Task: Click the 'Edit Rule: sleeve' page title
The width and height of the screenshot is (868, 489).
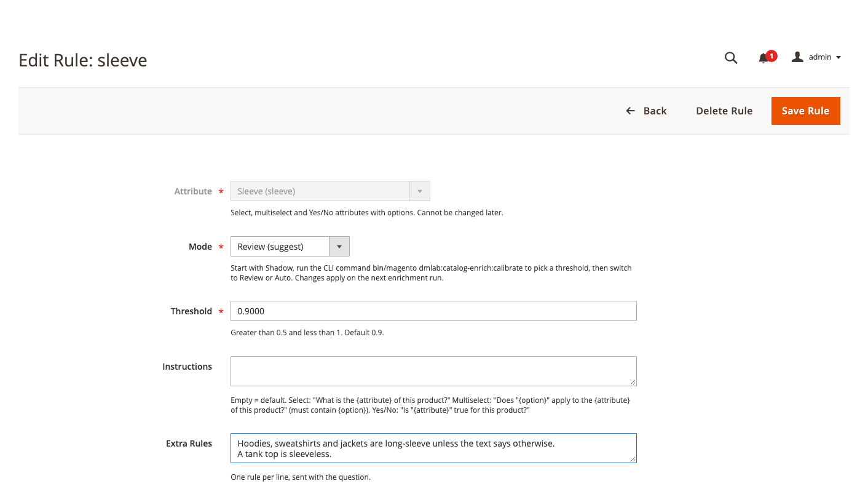Action: (83, 60)
